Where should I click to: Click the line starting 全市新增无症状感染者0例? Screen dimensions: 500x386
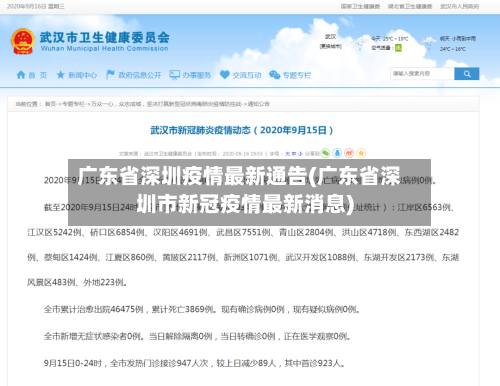coord(197,336)
